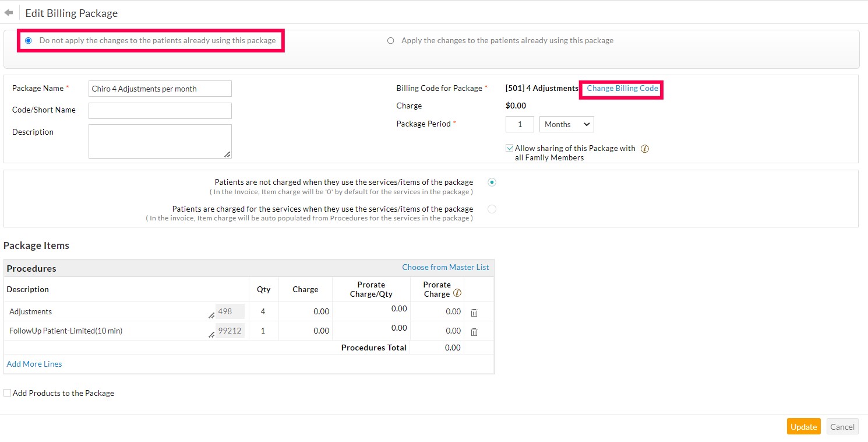Click the info icon beside Allow sharing option
Screen dimensions: 868x442
(x=644, y=148)
